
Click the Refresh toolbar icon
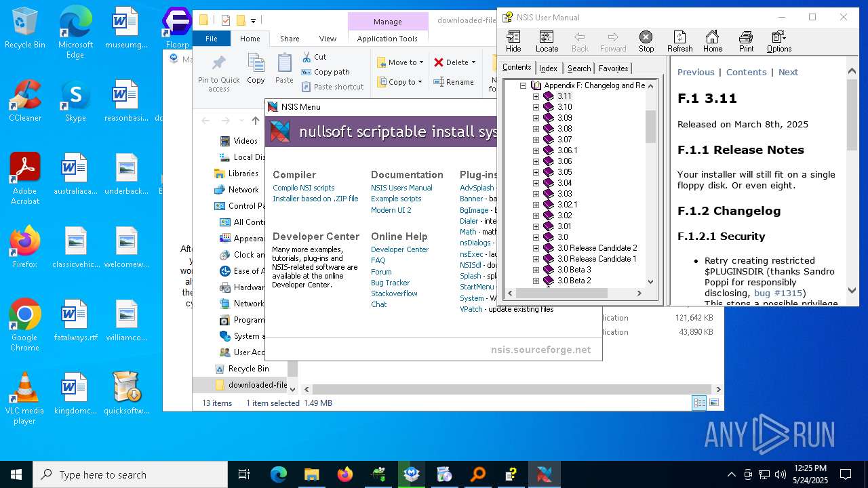679,41
